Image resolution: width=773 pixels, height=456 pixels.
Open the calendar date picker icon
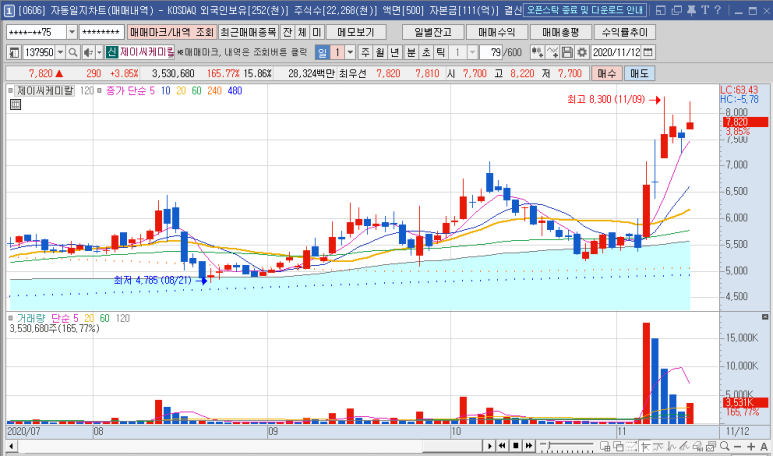(x=648, y=52)
